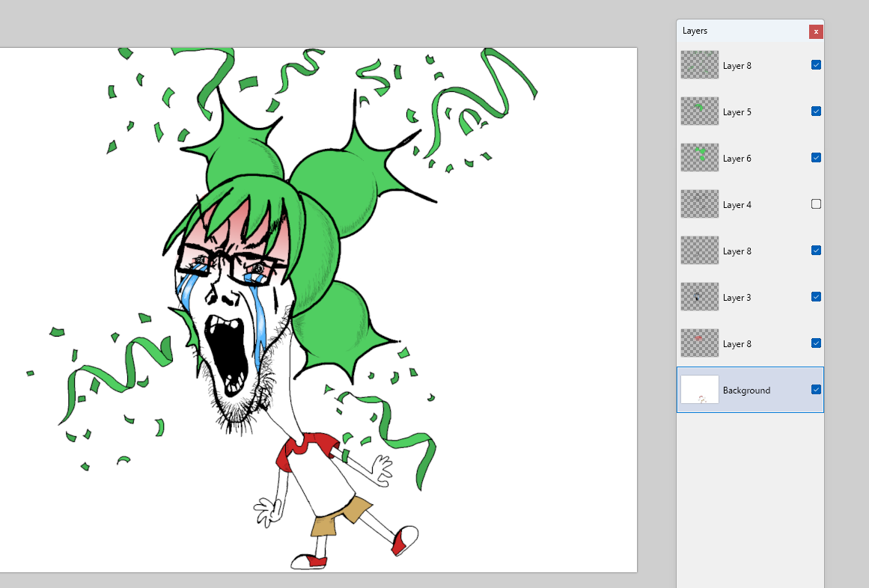869x588 pixels.
Task: Uncheck the Layer 6 visibility checkbox
Action: [x=816, y=158]
